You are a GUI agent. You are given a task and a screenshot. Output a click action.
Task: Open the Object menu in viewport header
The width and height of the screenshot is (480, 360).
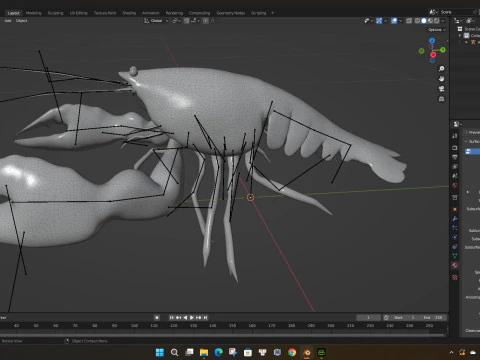click(21, 21)
